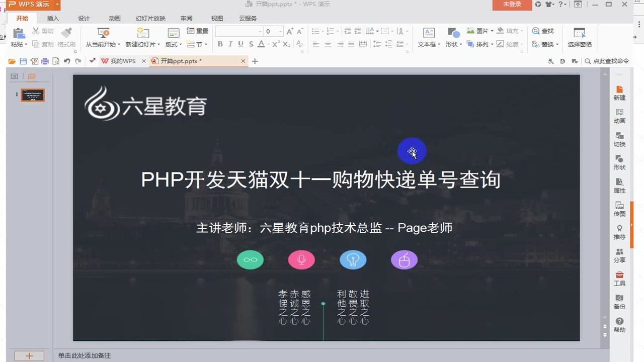Open the Slide Show (幻灯片放映) tab
This screenshot has width=644, height=362.
150,18
